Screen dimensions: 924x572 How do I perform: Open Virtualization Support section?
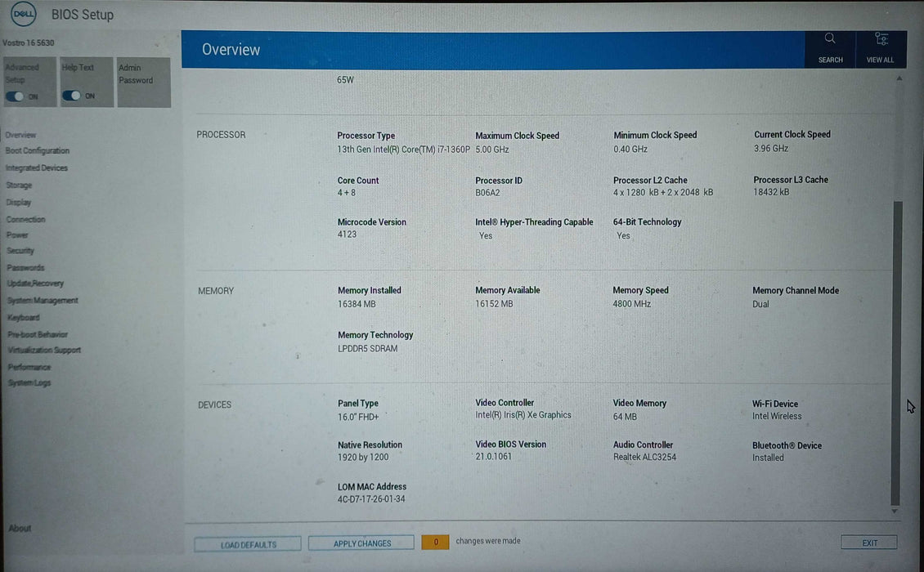point(44,350)
